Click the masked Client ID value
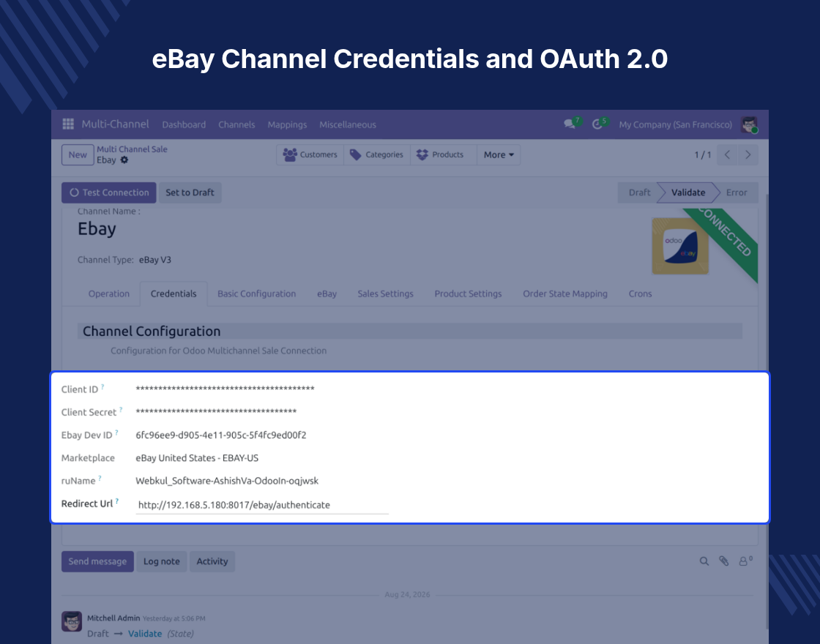 pos(225,389)
